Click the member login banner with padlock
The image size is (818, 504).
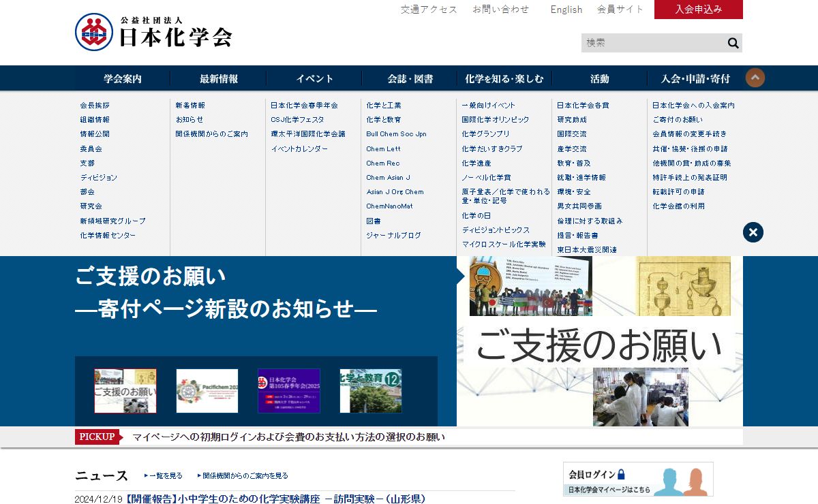[638, 479]
